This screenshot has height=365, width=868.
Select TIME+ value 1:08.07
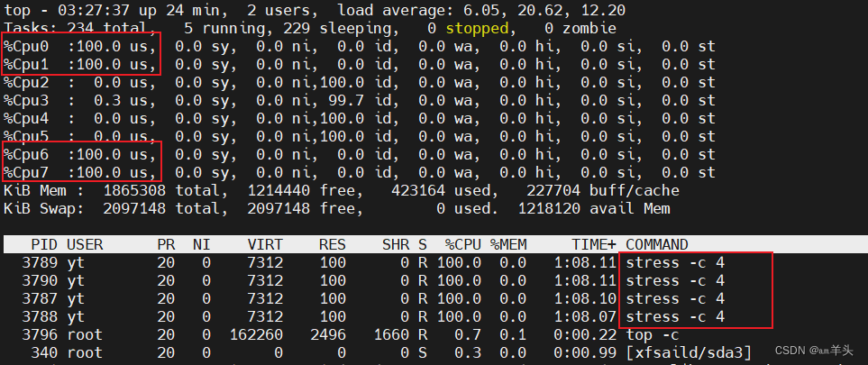585,317
